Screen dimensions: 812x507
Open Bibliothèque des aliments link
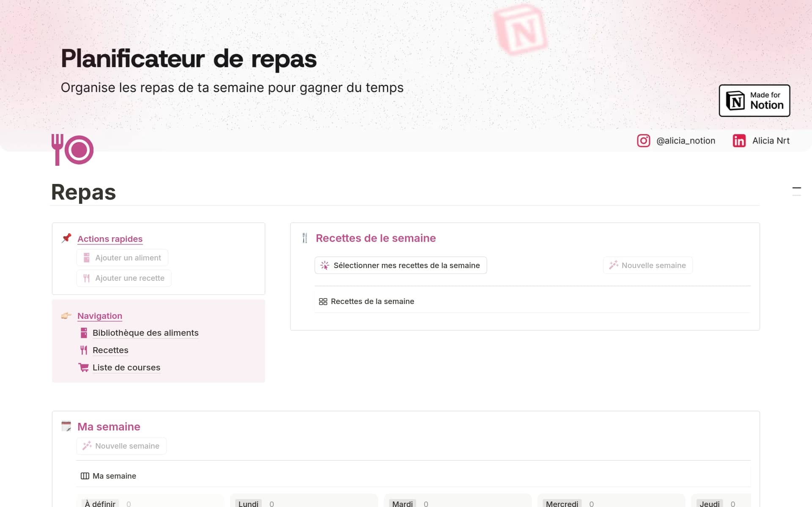(x=145, y=333)
